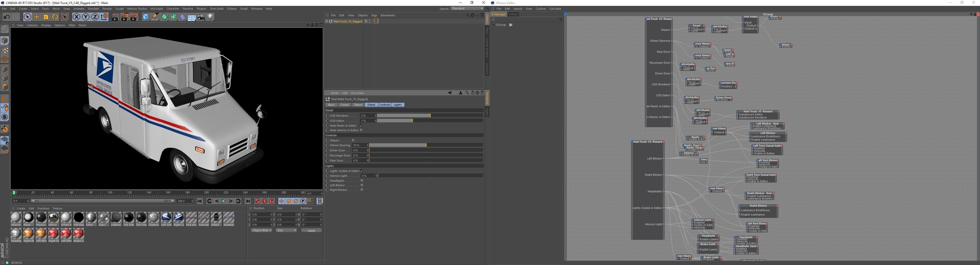Open the Layout dropdown set to Standard

pos(467,8)
